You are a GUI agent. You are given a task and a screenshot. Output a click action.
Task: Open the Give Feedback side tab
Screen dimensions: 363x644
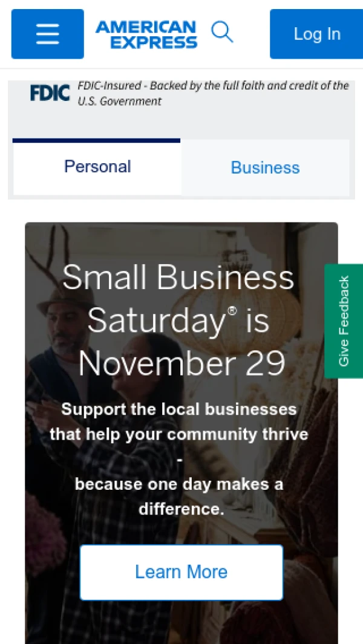tap(344, 320)
